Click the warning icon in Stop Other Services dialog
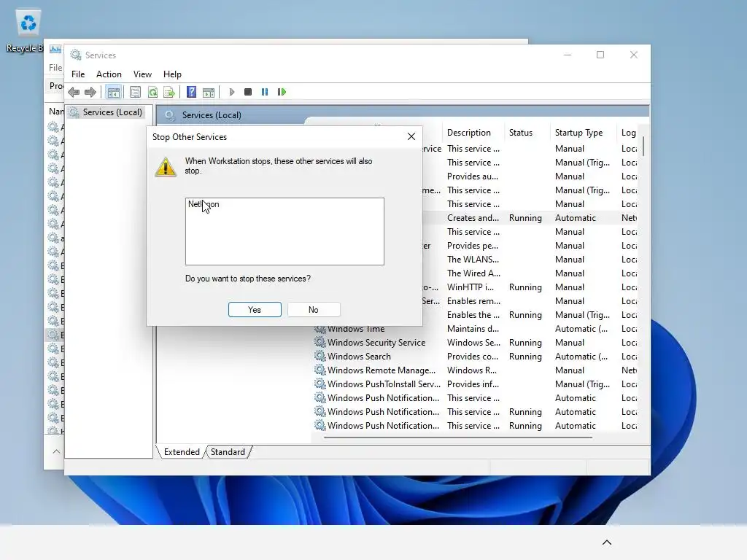The image size is (747, 560). point(166,167)
